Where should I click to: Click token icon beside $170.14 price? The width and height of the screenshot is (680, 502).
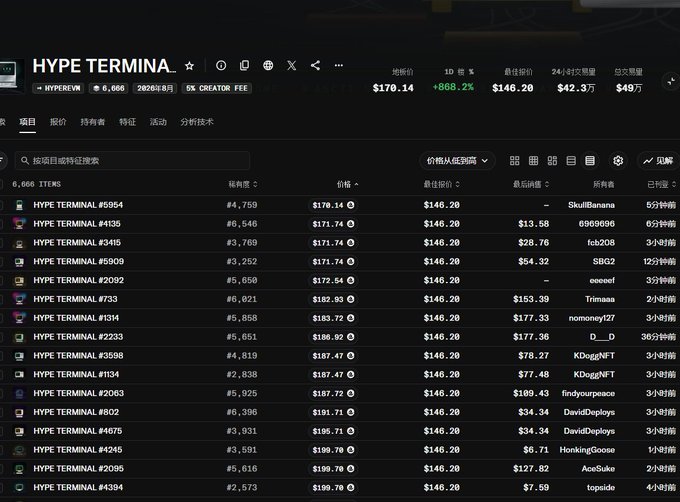[x=350, y=205]
